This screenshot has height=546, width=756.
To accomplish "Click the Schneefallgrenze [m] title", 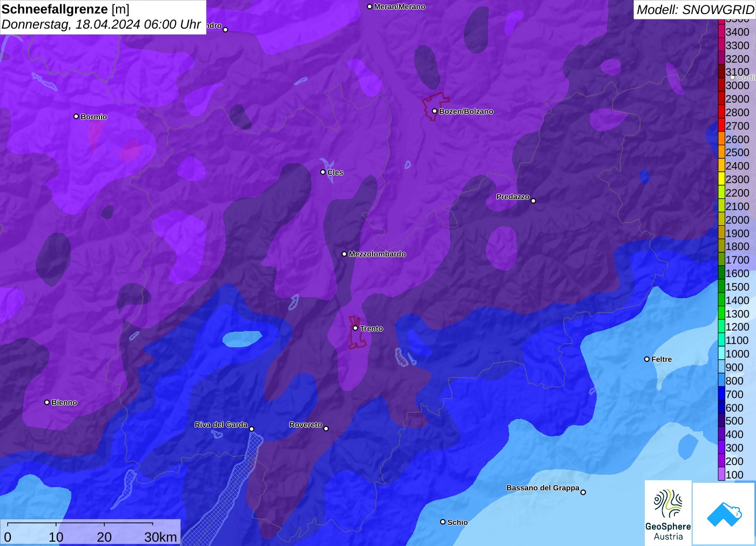I will 65,9.
